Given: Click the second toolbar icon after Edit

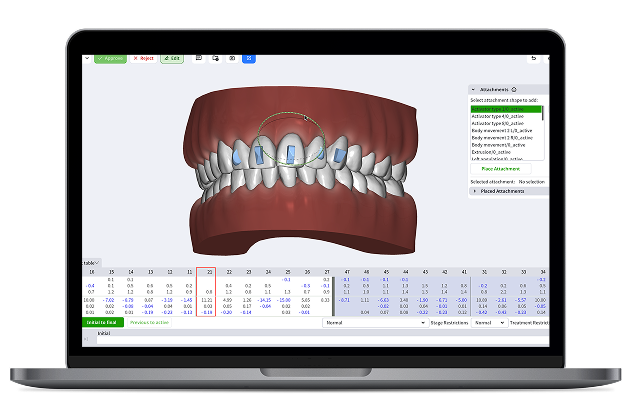Looking at the screenshot, I should (x=215, y=58).
